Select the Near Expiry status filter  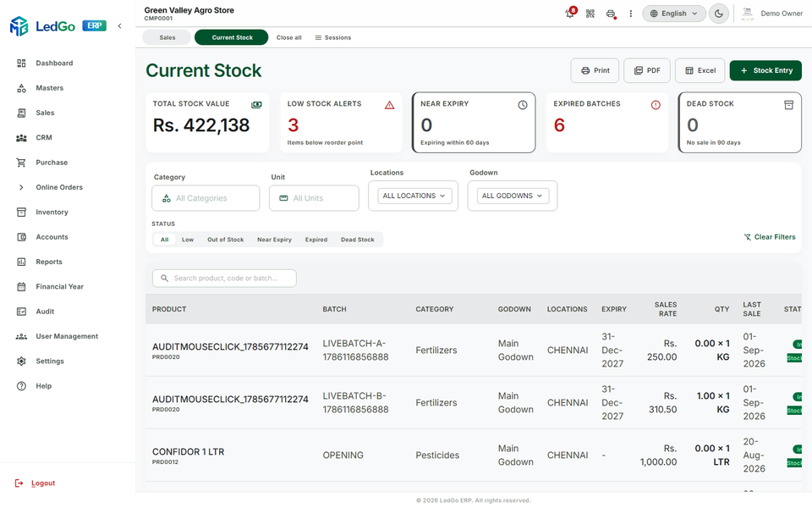274,240
